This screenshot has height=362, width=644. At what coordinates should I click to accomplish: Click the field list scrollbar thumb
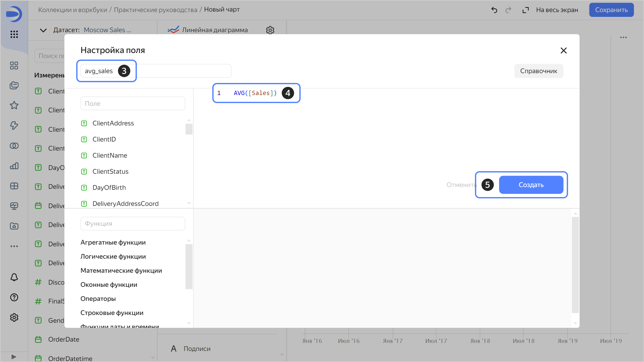[189, 129]
